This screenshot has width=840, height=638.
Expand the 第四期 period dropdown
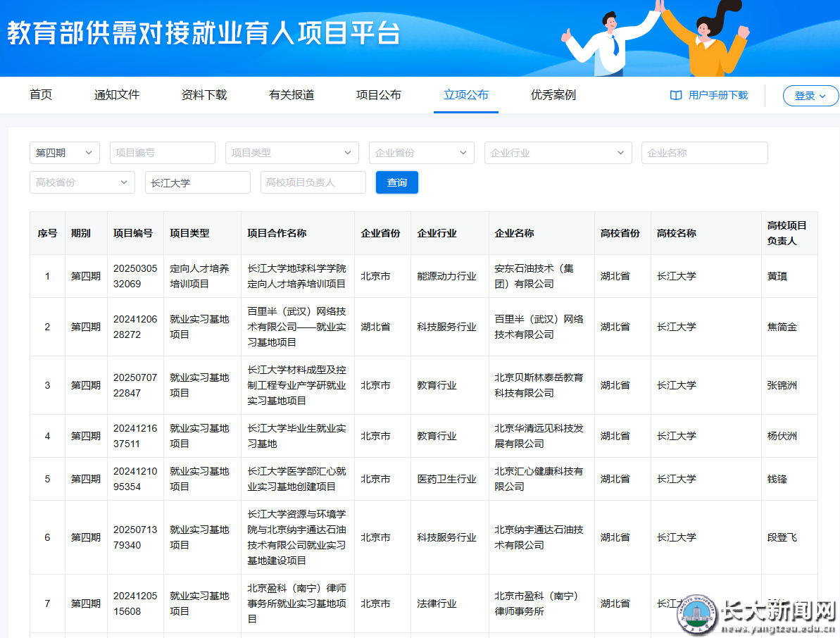(x=64, y=153)
